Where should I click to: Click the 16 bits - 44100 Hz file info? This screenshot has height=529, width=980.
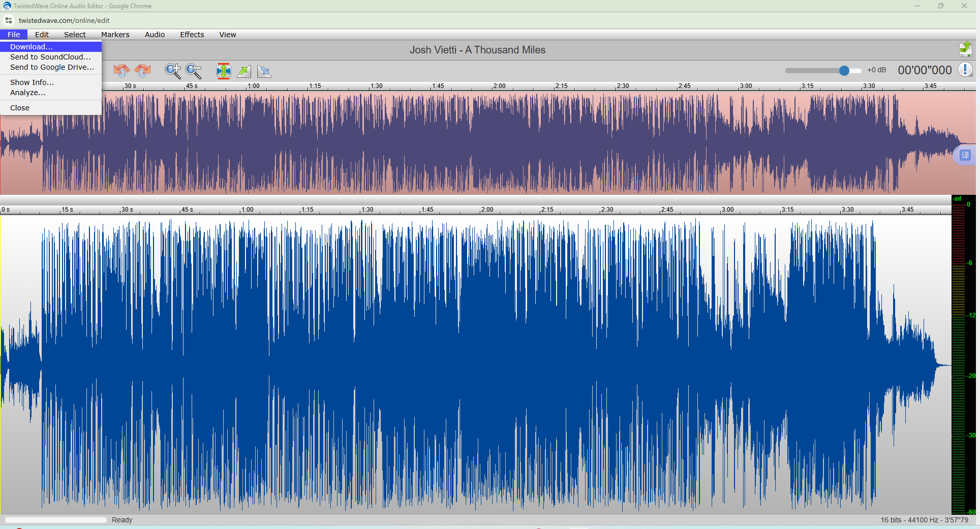(x=924, y=520)
